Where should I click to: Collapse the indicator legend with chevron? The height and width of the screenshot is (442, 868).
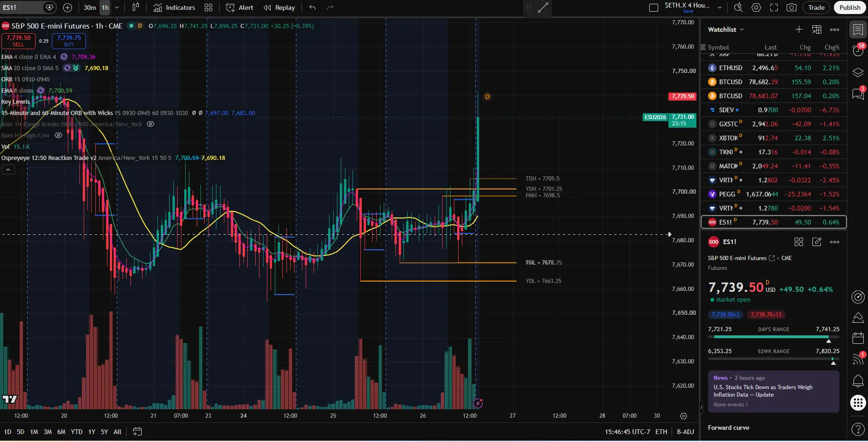8,170
